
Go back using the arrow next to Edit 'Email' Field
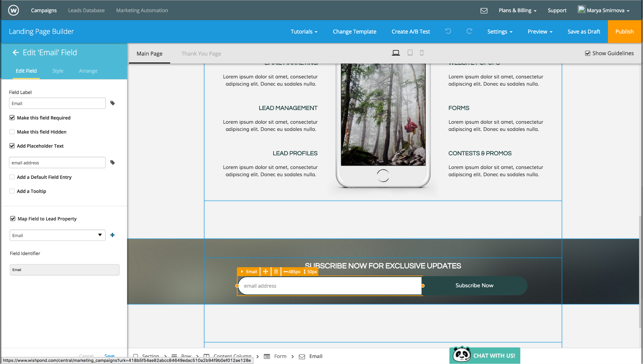pos(15,53)
